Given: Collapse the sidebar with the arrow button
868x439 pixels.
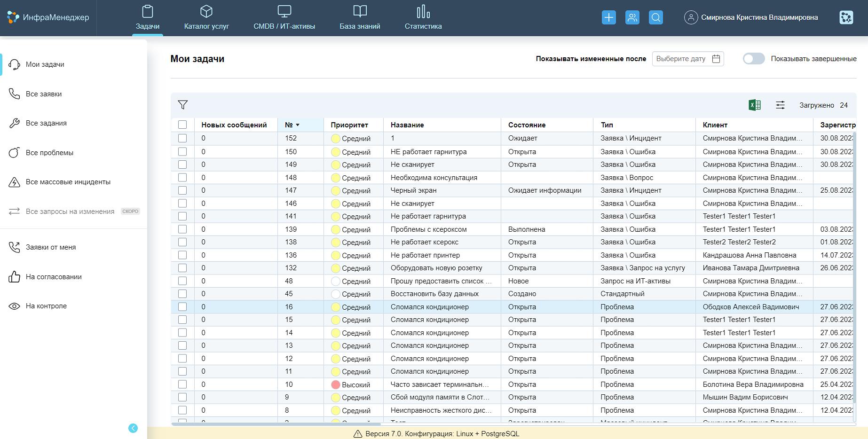Looking at the screenshot, I should 133,428.
